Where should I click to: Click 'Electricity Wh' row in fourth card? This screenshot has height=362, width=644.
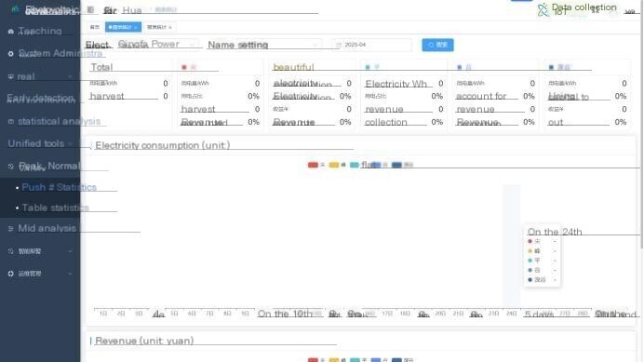[404, 84]
